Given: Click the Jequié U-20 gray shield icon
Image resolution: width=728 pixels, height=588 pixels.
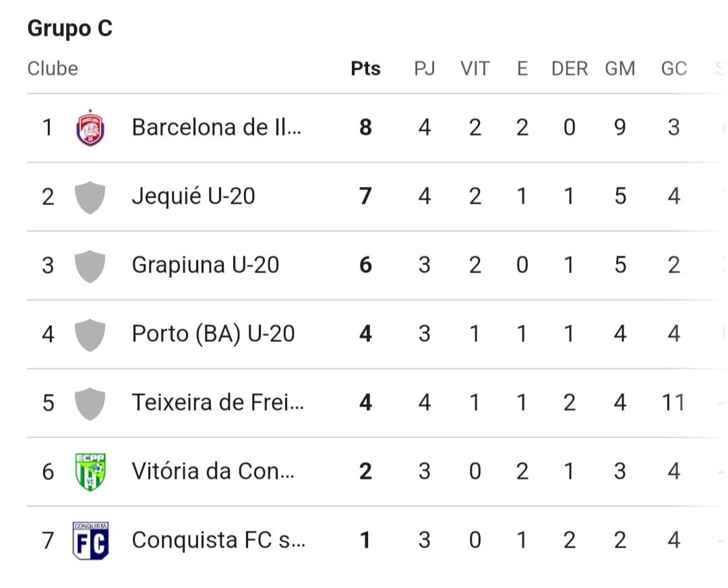Looking at the screenshot, I should click(x=90, y=198).
